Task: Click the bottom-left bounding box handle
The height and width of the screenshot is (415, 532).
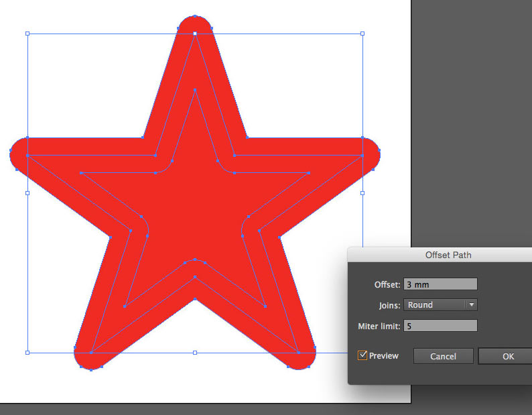Action: (x=27, y=352)
